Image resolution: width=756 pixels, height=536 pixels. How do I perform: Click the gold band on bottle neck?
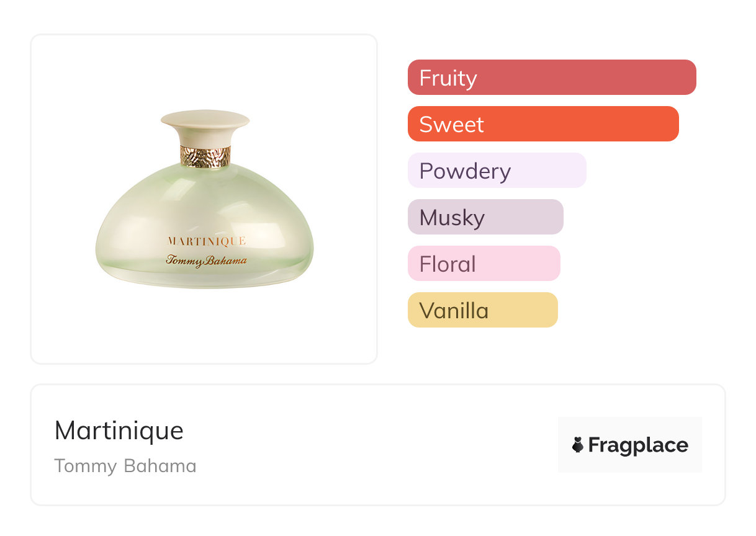(x=205, y=156)
